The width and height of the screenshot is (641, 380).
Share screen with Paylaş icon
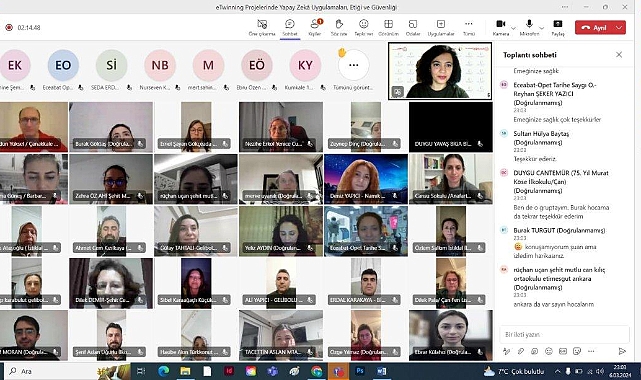click(558, 27)
